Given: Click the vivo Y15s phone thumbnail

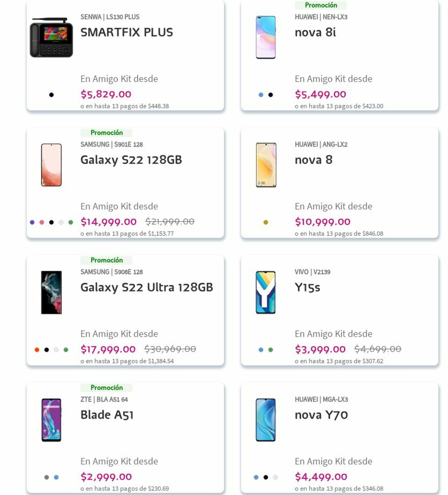Looking at the screenshot, I should click(x=266, y=292).
